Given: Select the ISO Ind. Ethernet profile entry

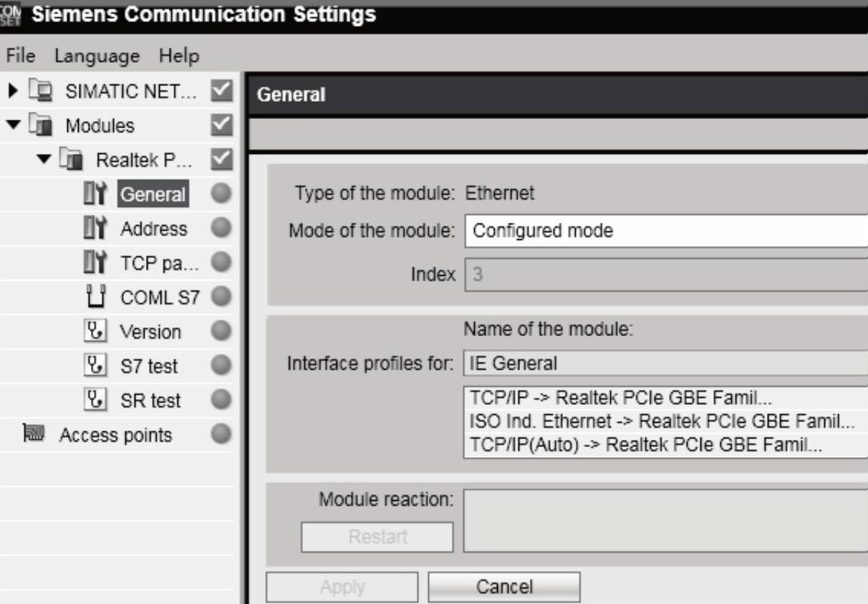Looking at the screenshot, I should pyautogui.click(x=662, y=422).
